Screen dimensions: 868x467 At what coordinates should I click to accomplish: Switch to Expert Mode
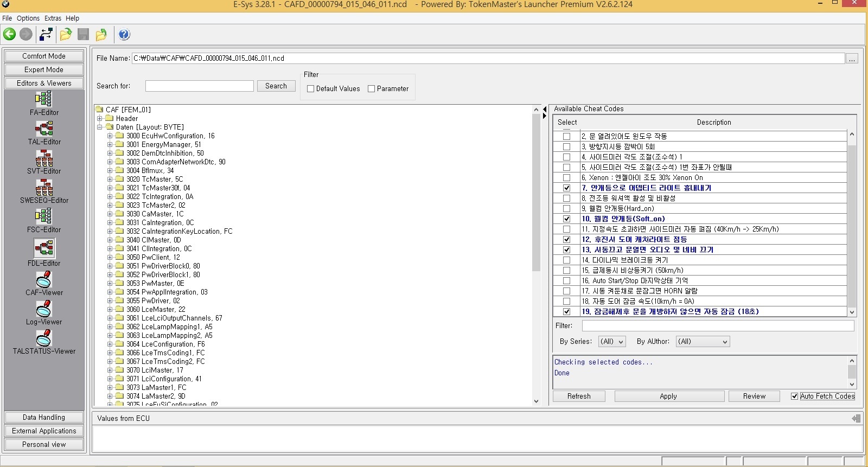tap(44, 69)
